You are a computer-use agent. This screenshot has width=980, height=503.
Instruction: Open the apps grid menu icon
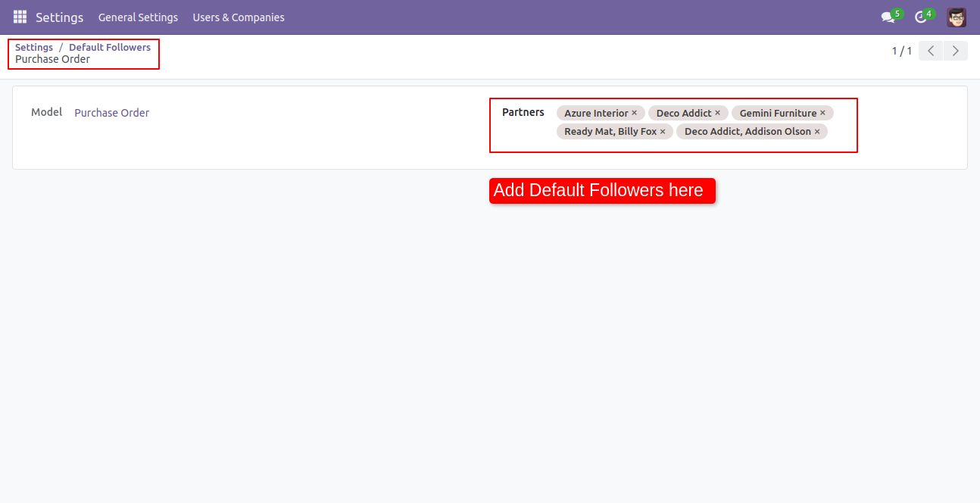tap(20, 17)
